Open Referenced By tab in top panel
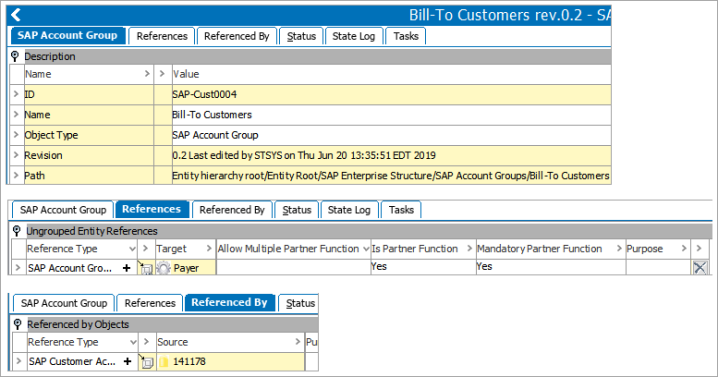Viewport: 718px width, 377px height. point(237,36)
